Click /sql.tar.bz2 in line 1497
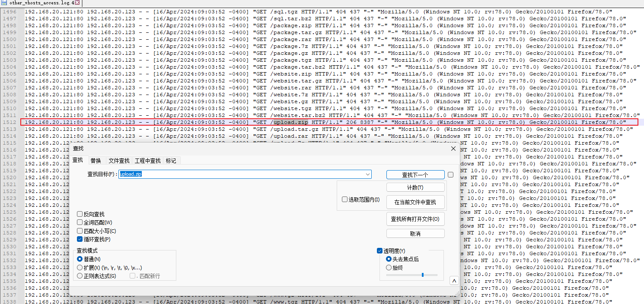This screenshot has height=304, width=644. coord(291,19)
